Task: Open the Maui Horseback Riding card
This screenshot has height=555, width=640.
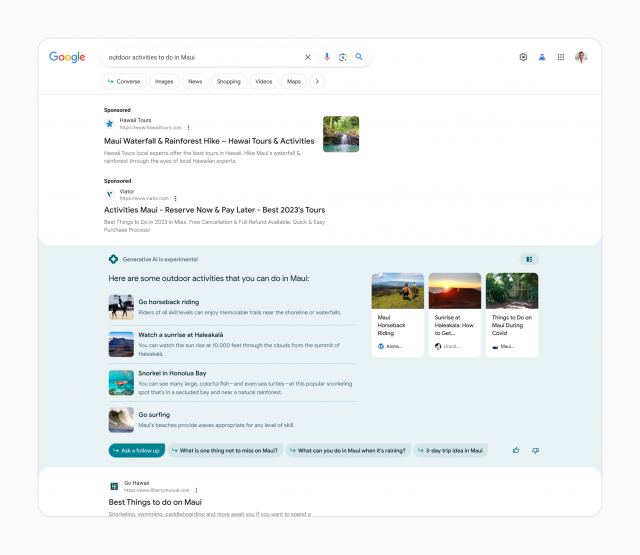Action: pyautogui.click(x=395, y=314)
